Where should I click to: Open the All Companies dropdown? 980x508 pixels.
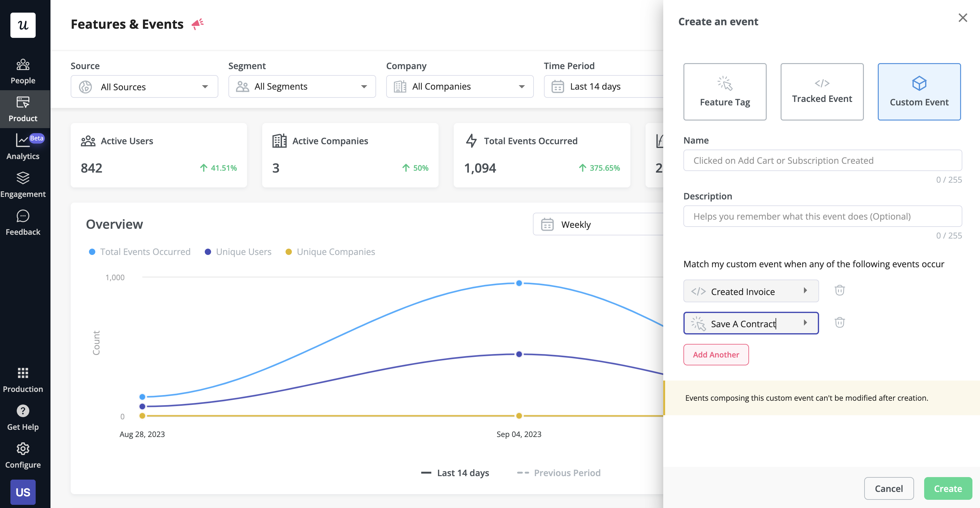(460, 87)
